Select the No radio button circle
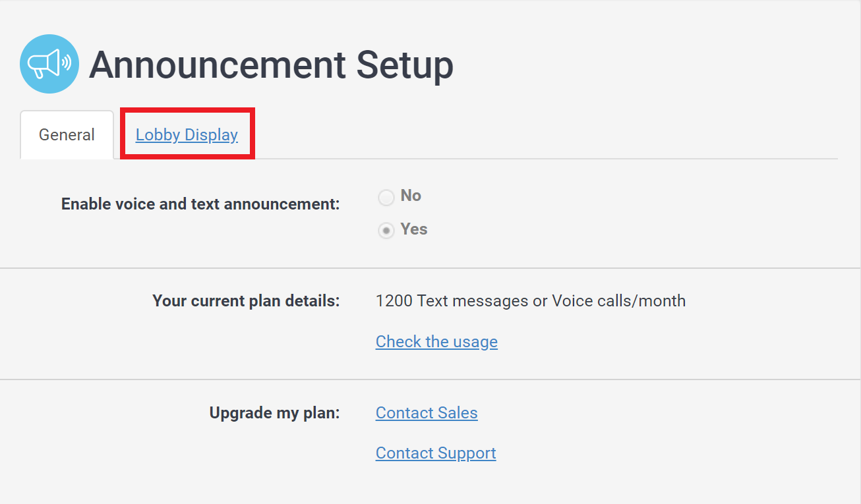The height and width of the screenshot is (504, 861). (x=386, y=197)
